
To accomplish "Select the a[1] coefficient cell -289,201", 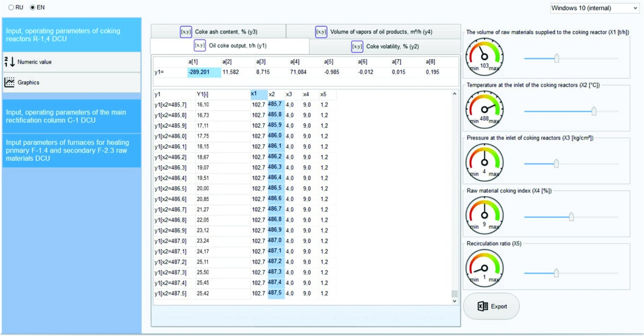I will point(204,72).
